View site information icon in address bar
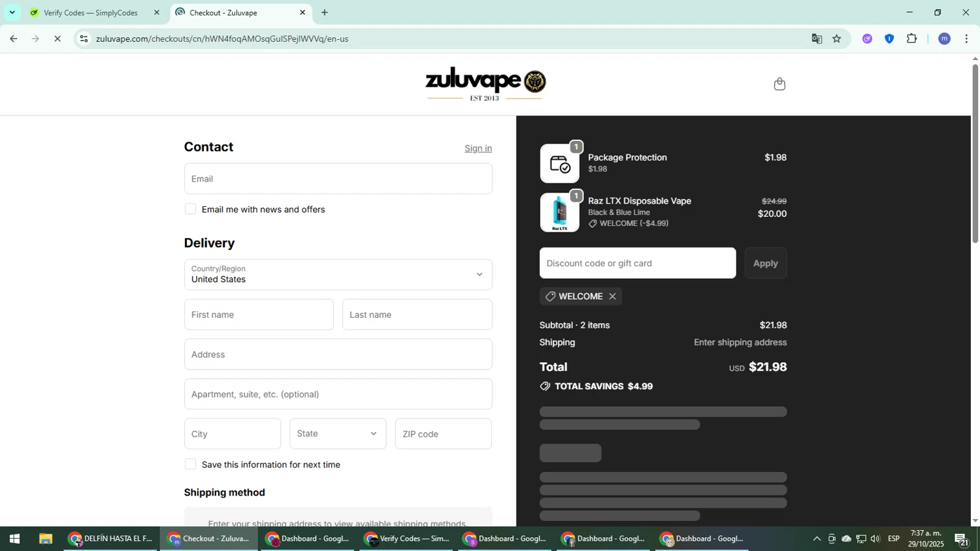This screenshot has width=980, height=551. click(x=84, y=39)
